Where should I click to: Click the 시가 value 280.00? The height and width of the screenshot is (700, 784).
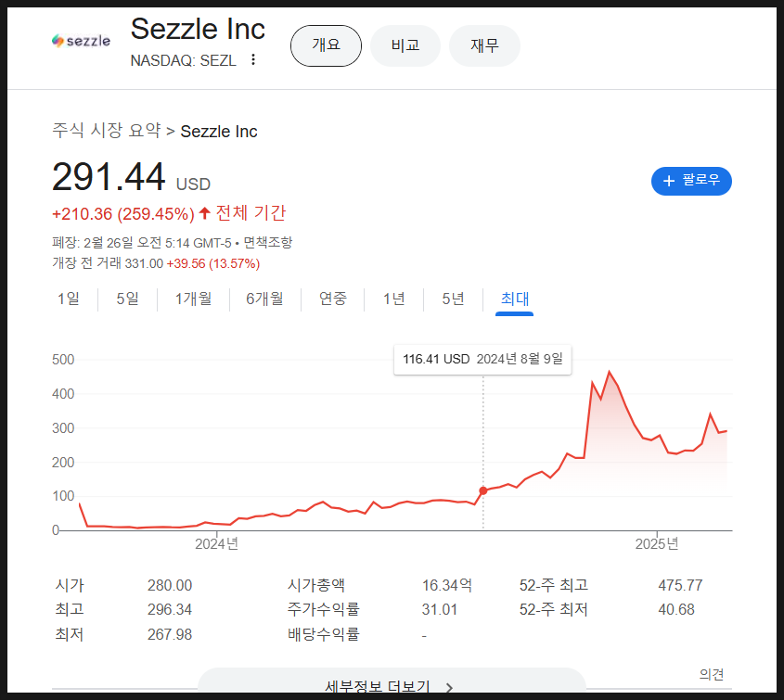[x=170, y=585]
